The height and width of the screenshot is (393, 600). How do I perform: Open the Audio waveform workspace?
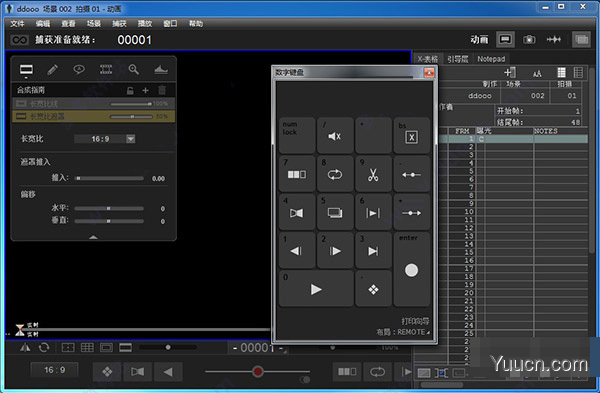(554, 39)
